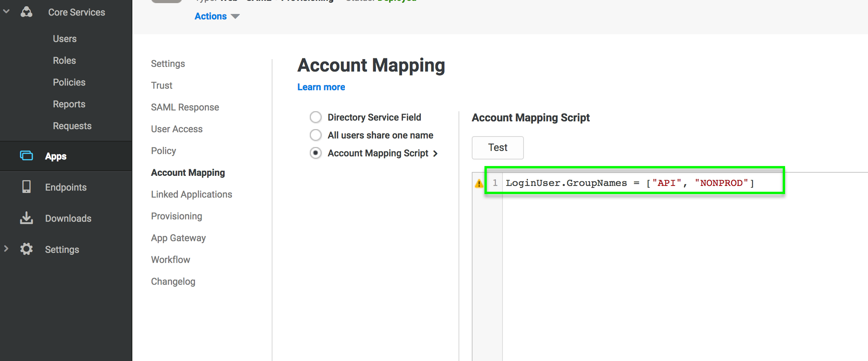Select the Directory Service Field radio button

pos(316,117)
